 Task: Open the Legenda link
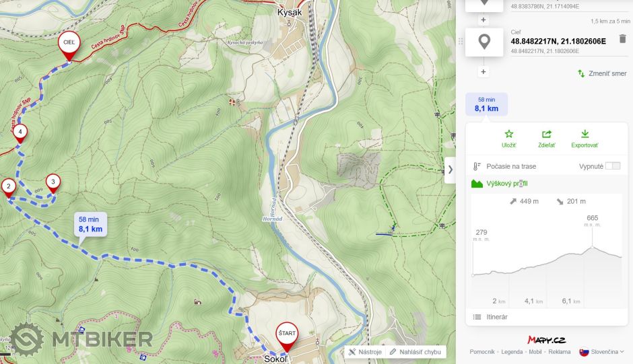tap(512, 352)
